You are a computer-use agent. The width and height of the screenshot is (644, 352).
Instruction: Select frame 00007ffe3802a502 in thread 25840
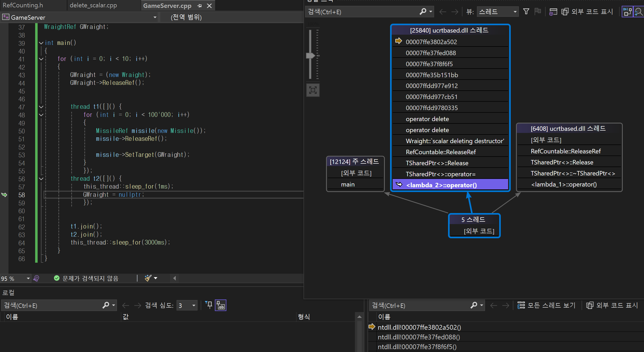click(450, 42)
